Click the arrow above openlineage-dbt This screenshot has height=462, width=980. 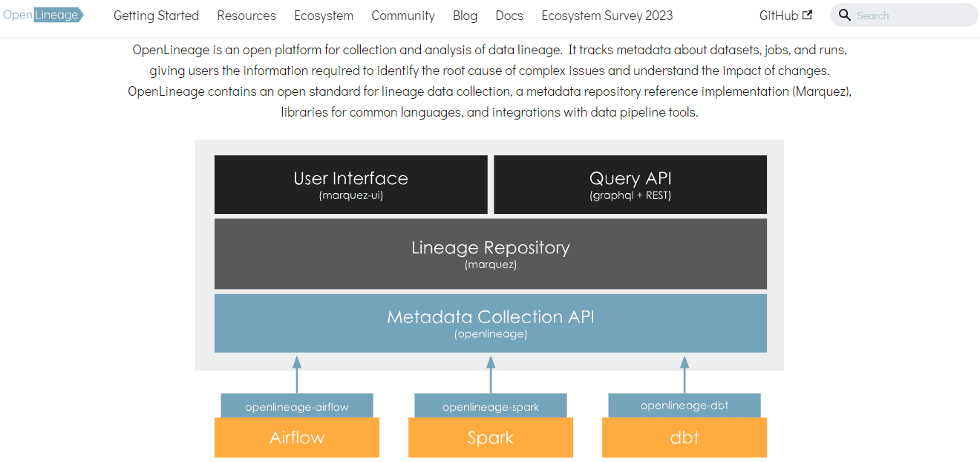click(x=685, y=374)
